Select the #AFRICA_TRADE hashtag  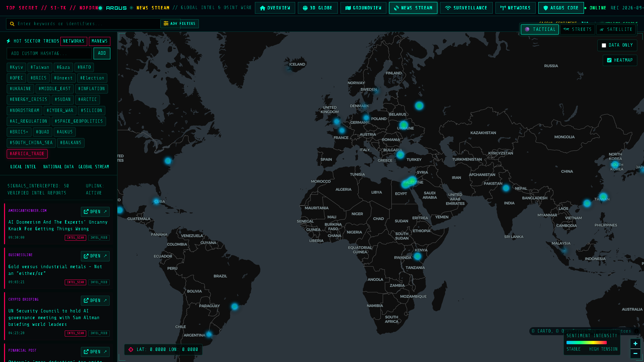pos(27,154)
